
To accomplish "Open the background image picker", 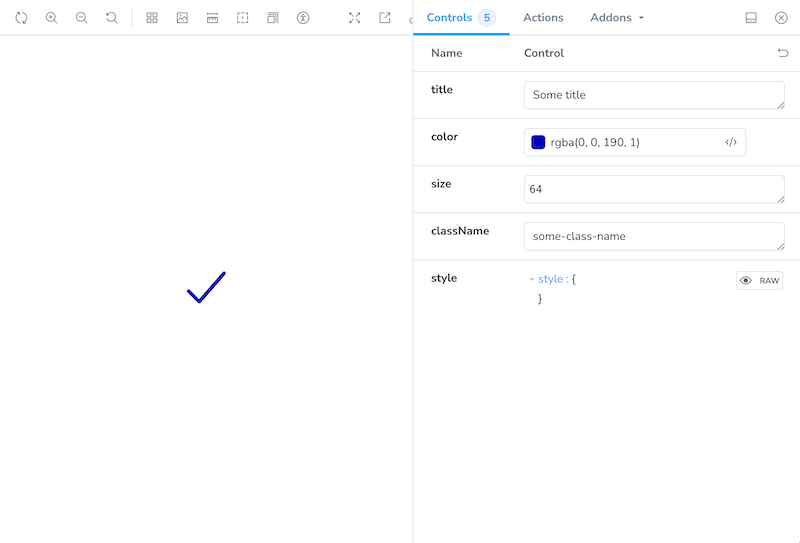I will [182, 18].
